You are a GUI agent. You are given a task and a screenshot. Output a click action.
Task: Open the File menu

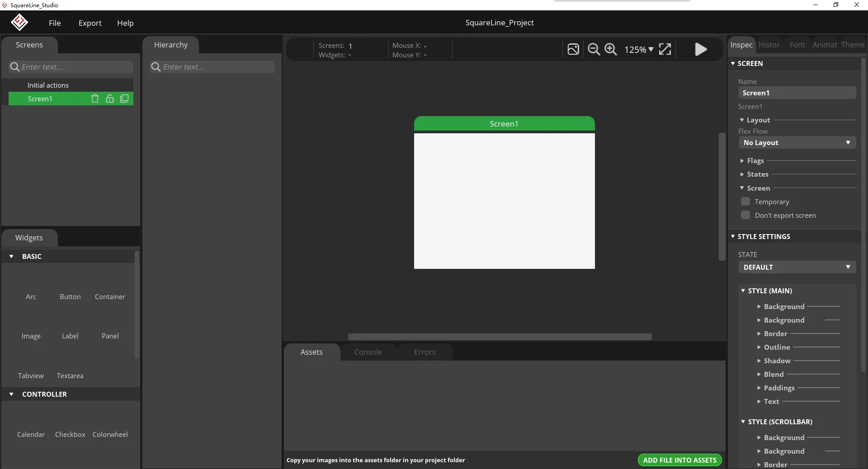tap(55, 23)
